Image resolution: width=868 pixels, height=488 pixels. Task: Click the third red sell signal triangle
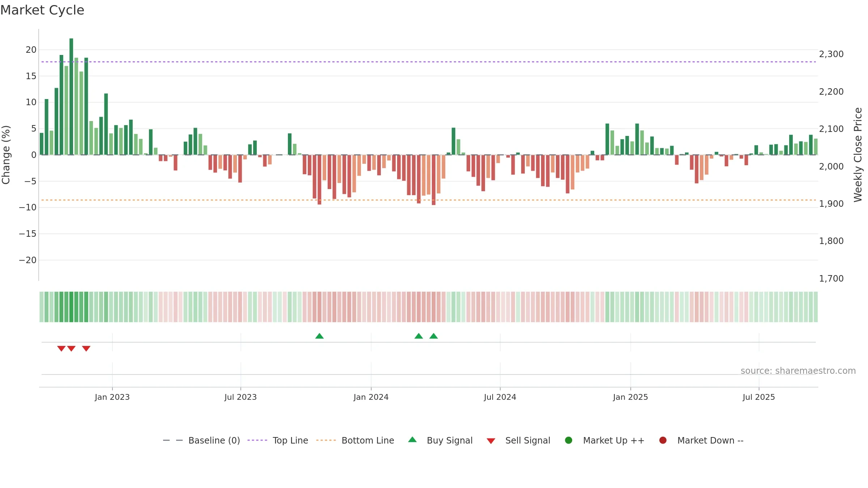coord(86,348)
